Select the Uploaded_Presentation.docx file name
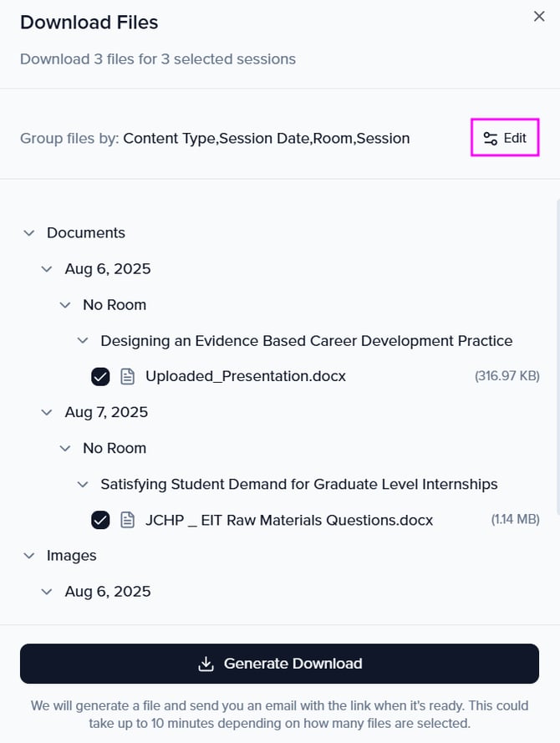The height and width of the screenshot is (743, 560). (245, 377)
